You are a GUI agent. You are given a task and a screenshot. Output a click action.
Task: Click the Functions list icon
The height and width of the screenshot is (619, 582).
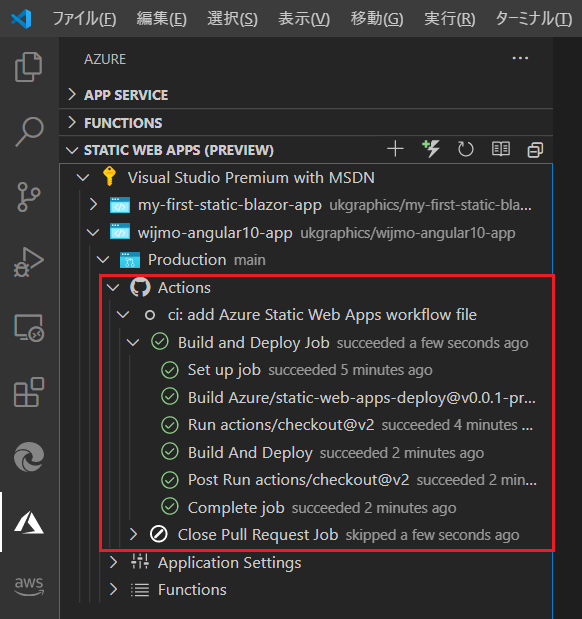[140, 590]
